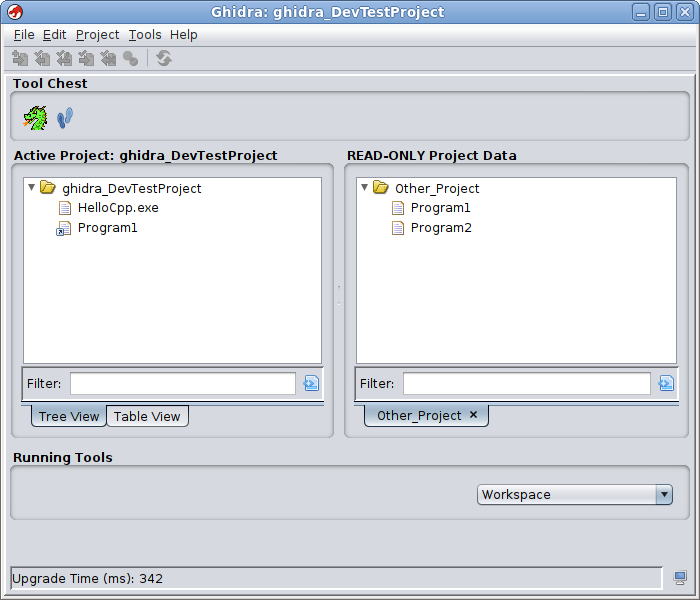Click the status bar monitor icon
This screenshot has height=600, width=700.
coord(680,578)
